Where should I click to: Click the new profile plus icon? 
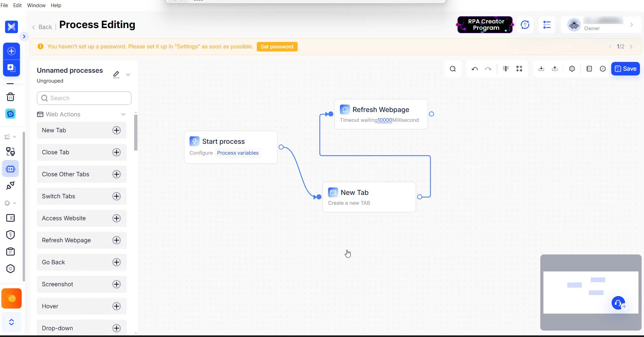11,51
